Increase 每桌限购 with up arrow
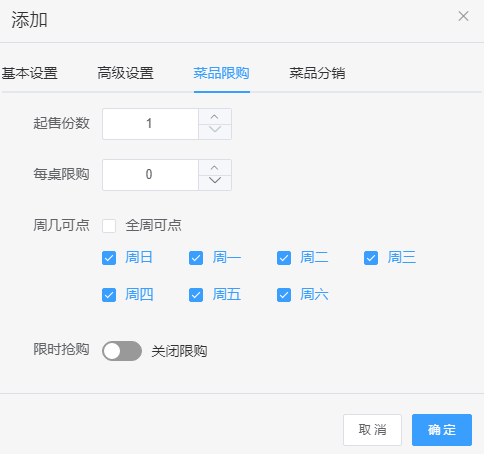Image resolution: width=484 pixels, height=454 pixels. pyautogui.click(x=215, y=168)
